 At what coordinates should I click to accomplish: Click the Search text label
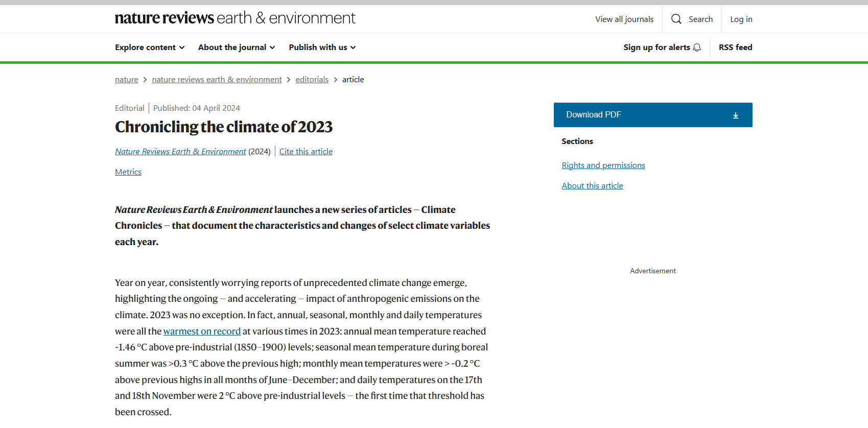tap(700, 19)
